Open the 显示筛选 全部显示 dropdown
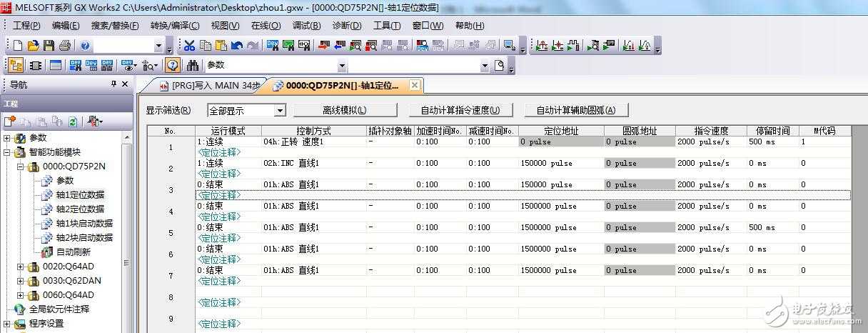The height and width of the screenshot is (333, 868). pos(280,111)
